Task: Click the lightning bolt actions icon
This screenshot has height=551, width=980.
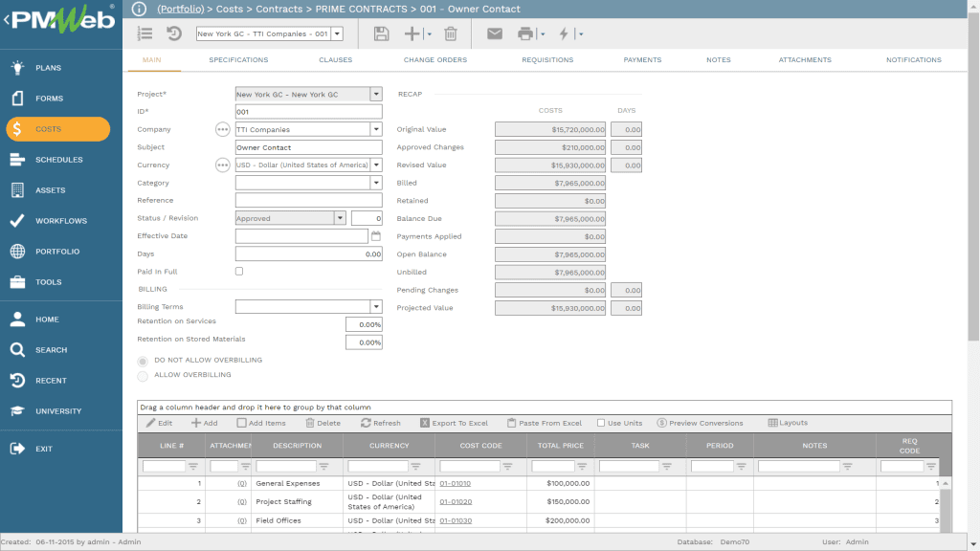Action: point(564,33)
